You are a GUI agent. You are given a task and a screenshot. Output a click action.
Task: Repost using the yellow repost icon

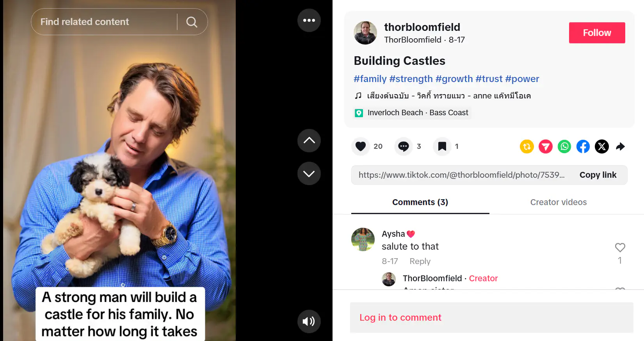click(527, 146)
